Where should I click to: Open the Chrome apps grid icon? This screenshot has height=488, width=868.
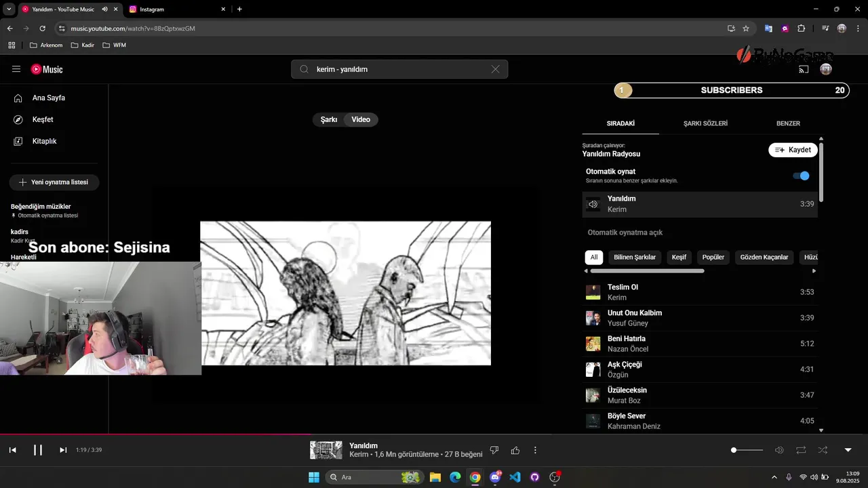[12, 45]
